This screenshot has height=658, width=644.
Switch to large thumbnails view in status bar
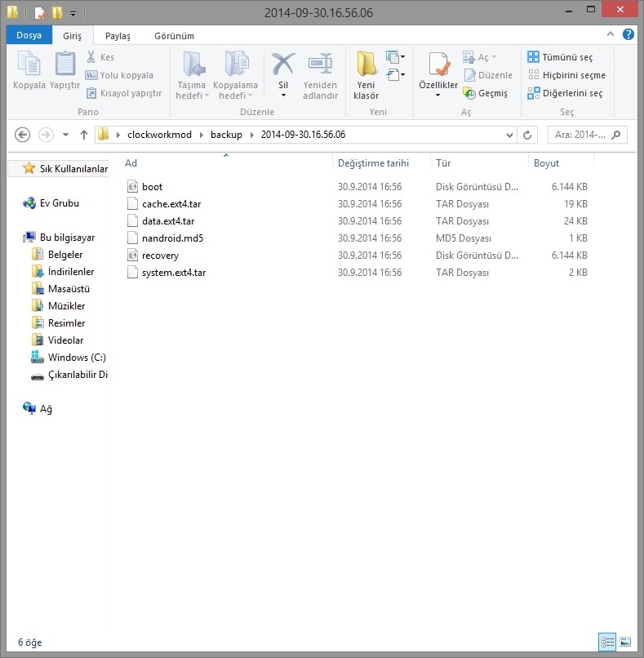pos(625,642)
